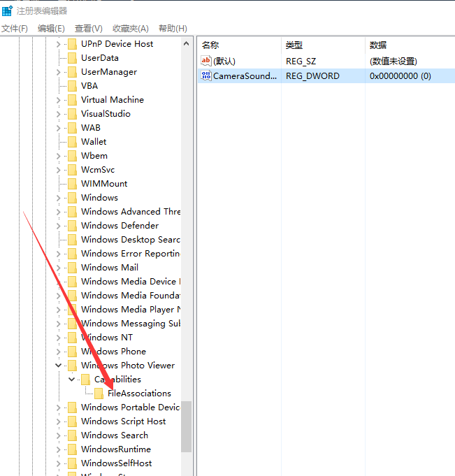
Task: Click the REG_SZ type cell
Action: pyautogui.click(x=301, y=62)
